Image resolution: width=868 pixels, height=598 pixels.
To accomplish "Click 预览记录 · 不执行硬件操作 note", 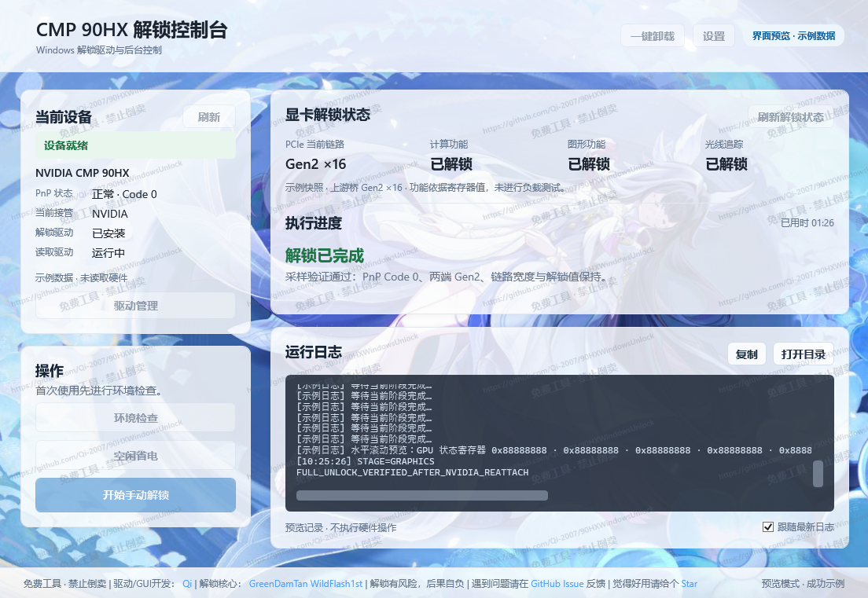I will pyautogui.click(x=341, y=528).
